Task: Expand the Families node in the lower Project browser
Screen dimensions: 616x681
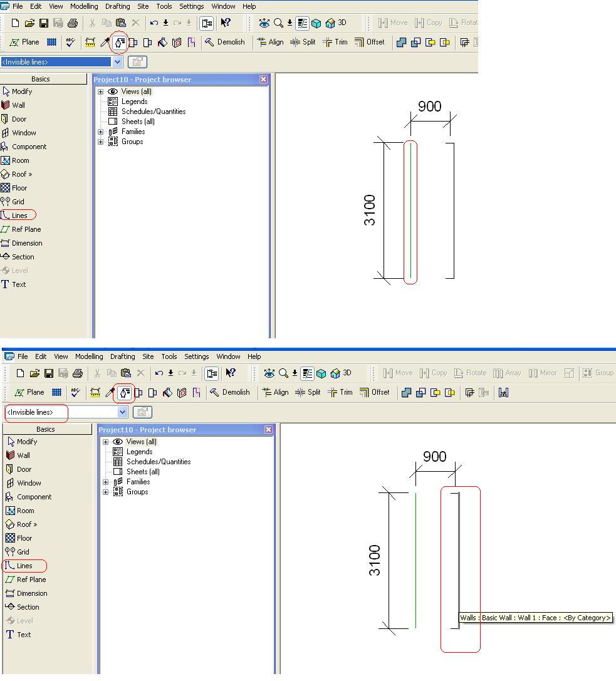Action: 105,482
